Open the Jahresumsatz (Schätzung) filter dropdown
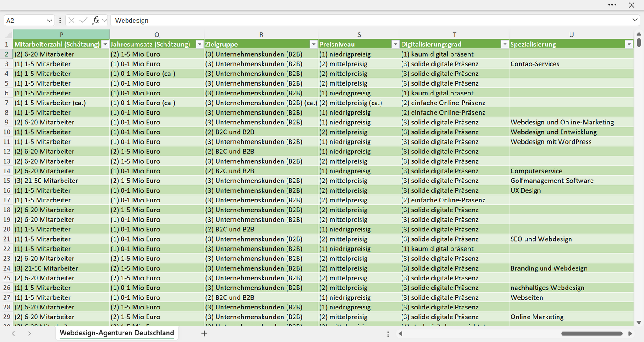644x342 pixels. pos(200,44)
